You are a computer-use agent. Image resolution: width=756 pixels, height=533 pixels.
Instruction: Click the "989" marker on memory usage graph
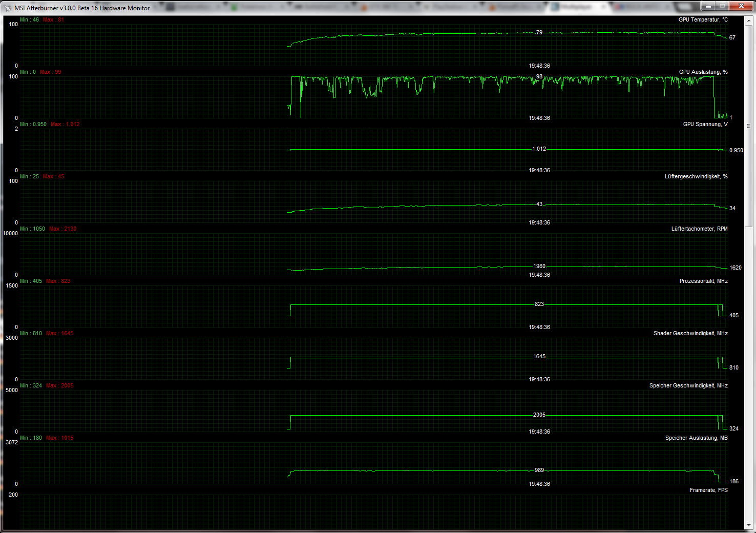pyautogui.click(x=539, y=470)
